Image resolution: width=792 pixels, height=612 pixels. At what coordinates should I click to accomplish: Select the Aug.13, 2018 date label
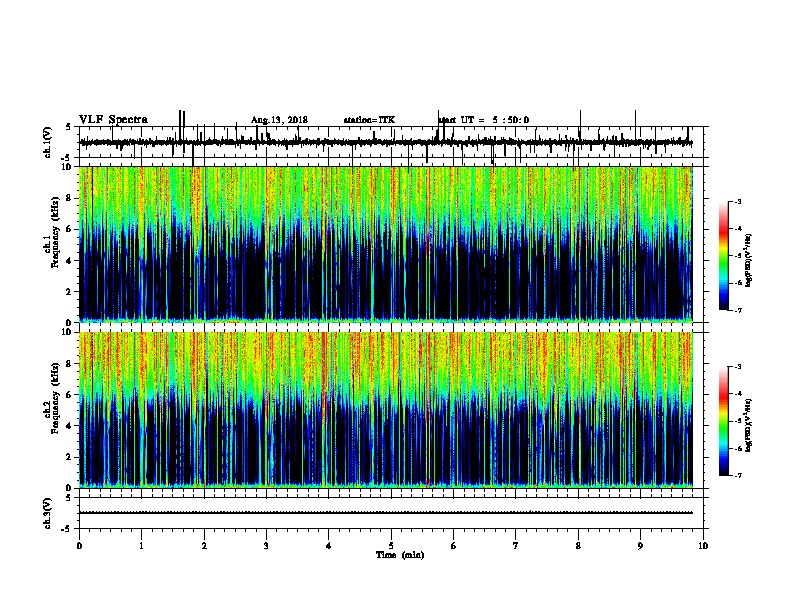coord(279,120)
